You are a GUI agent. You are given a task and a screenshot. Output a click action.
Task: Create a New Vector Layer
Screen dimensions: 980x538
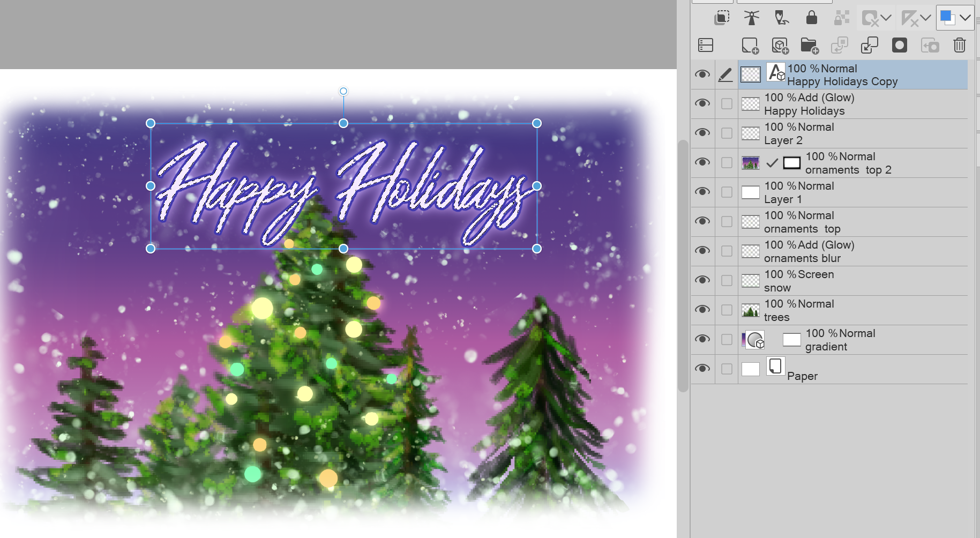(780, 46)
